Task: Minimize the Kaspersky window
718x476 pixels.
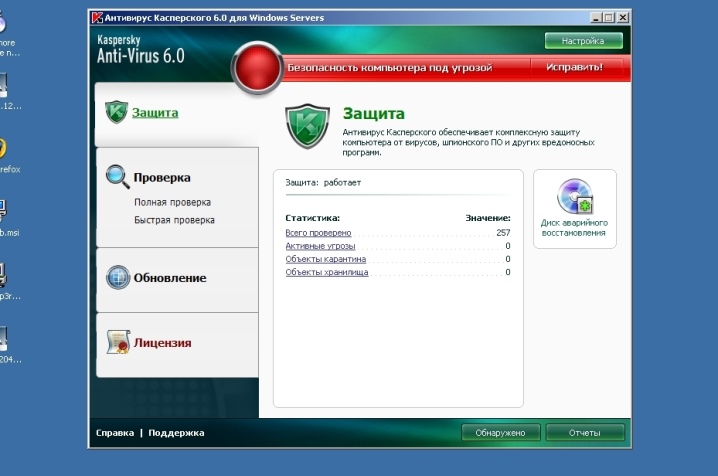Action: pos(596,18)
